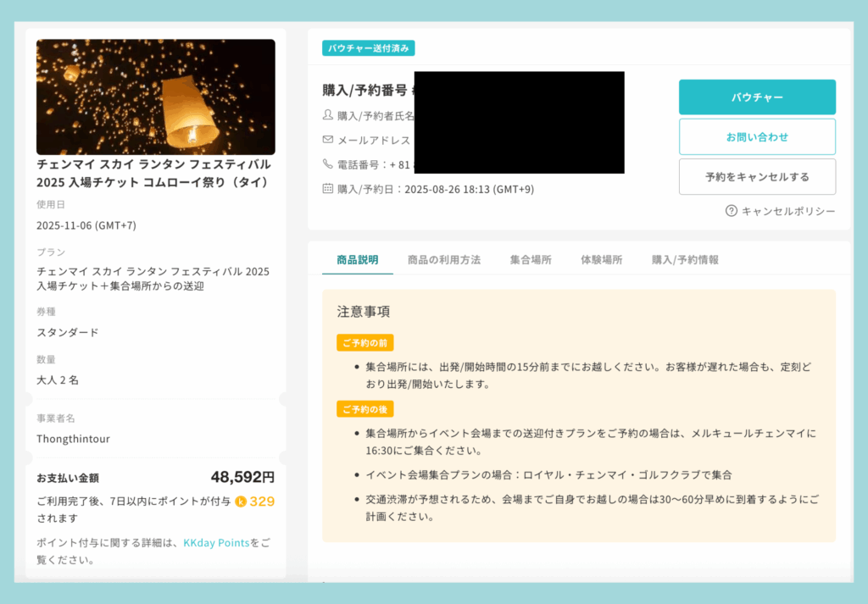Click the バウチャー送付済み status badge
Screen dimensions: 868x604
pos(368,48)
